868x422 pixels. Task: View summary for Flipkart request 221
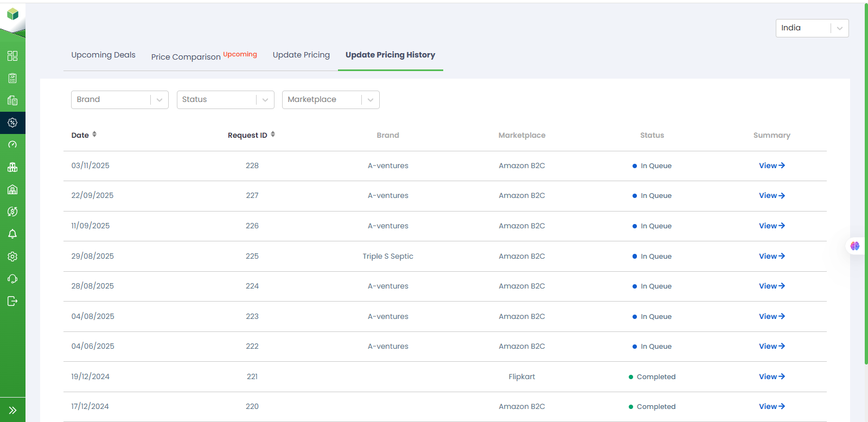click(x=771, y=376)
